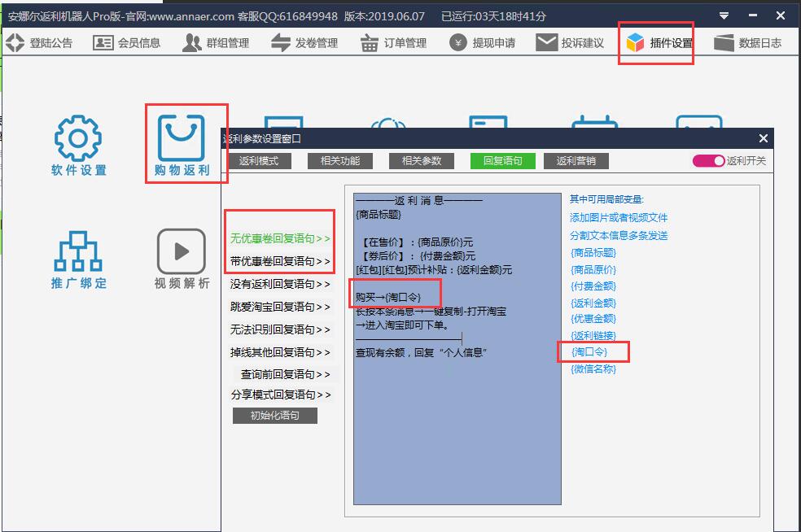Click the 长按本条消息 line in the editor
This screenshot has height=532, width=801.
click(431, 312)
